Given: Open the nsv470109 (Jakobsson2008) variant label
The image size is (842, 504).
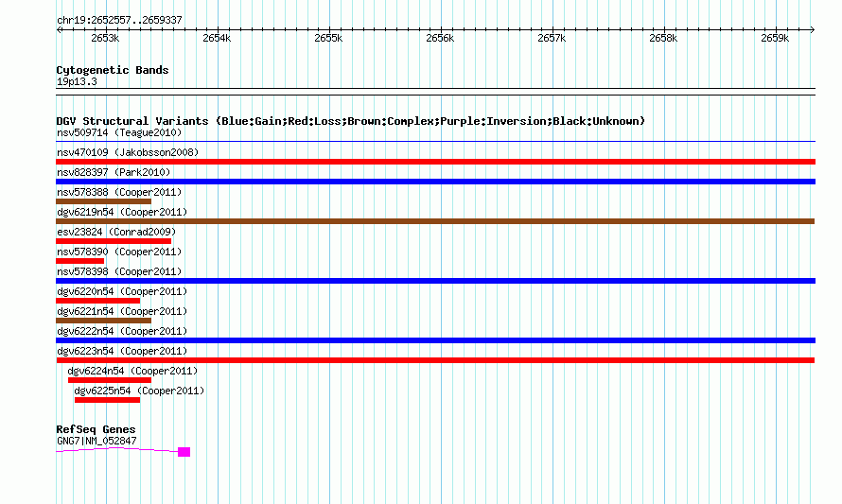Looking at the screenshot, I should click(x=128, y=152).
